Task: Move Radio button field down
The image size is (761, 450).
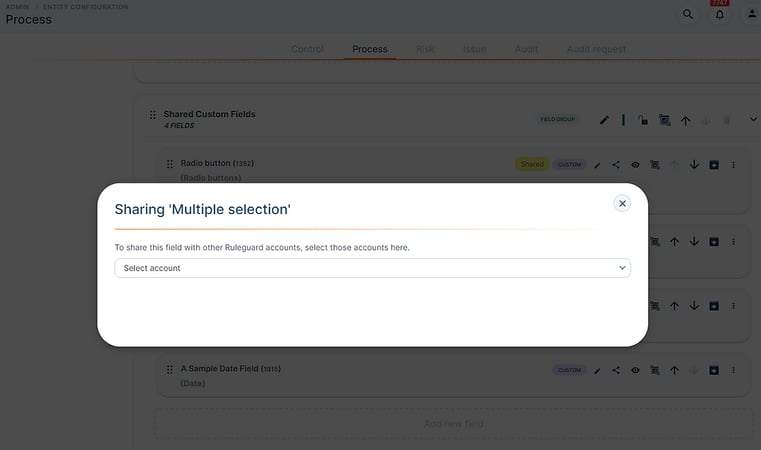Action: click(694, 165)
